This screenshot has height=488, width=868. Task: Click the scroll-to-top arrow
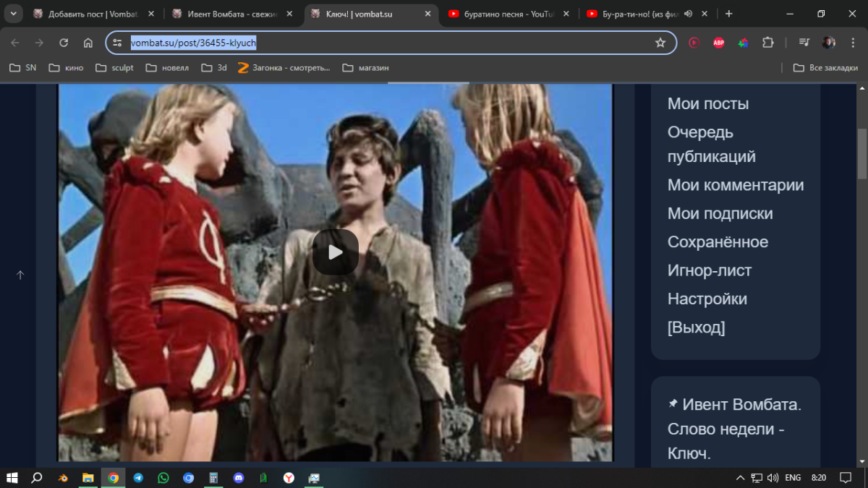[x=20, y=275]
